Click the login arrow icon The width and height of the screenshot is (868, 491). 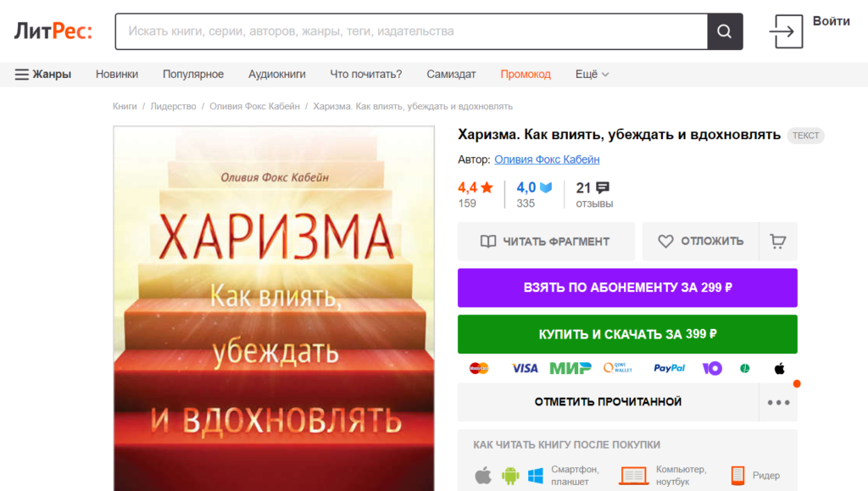click(786, 31)
